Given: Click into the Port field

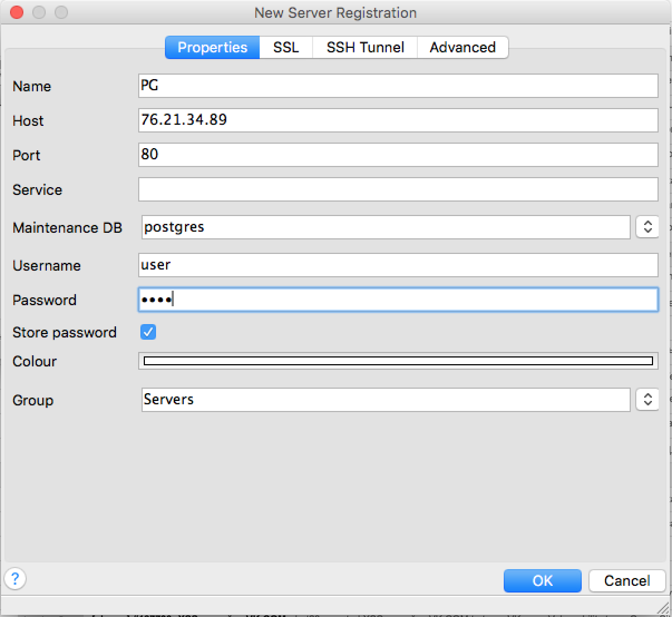Looking at the screenshot, I should pyautogui.click(x=398, y=155).
